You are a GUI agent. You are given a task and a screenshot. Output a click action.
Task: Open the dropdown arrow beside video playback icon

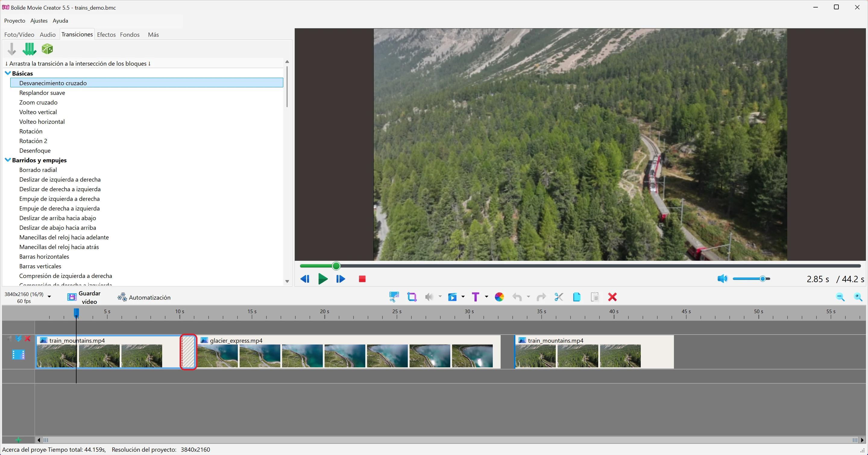[463, 297]
